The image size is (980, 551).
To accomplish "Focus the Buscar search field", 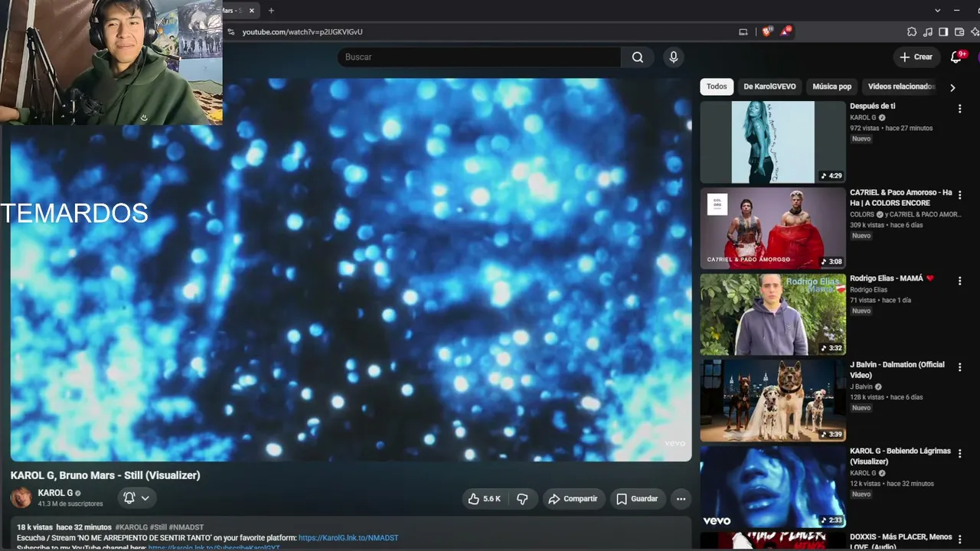I will (x=481, y=57).
